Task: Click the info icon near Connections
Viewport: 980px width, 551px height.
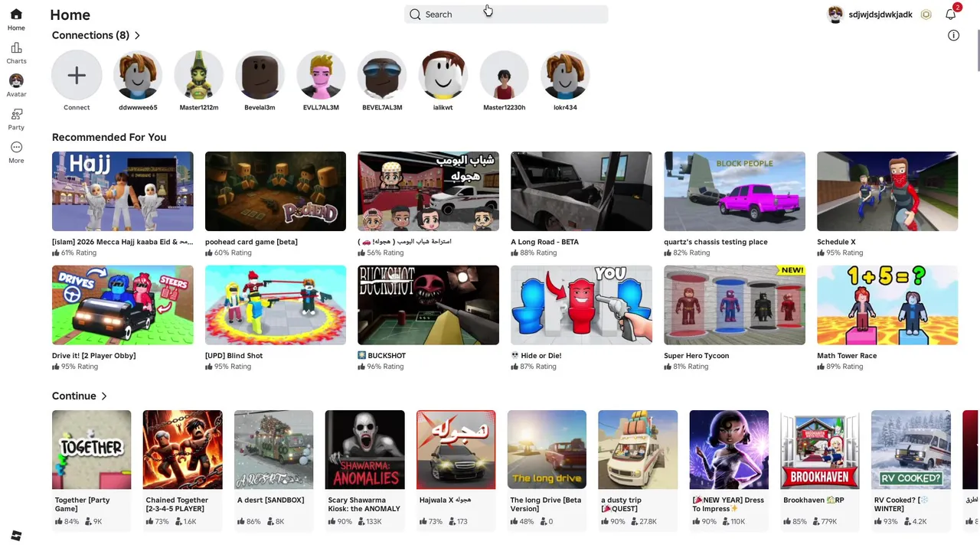Action: (953, 35)
